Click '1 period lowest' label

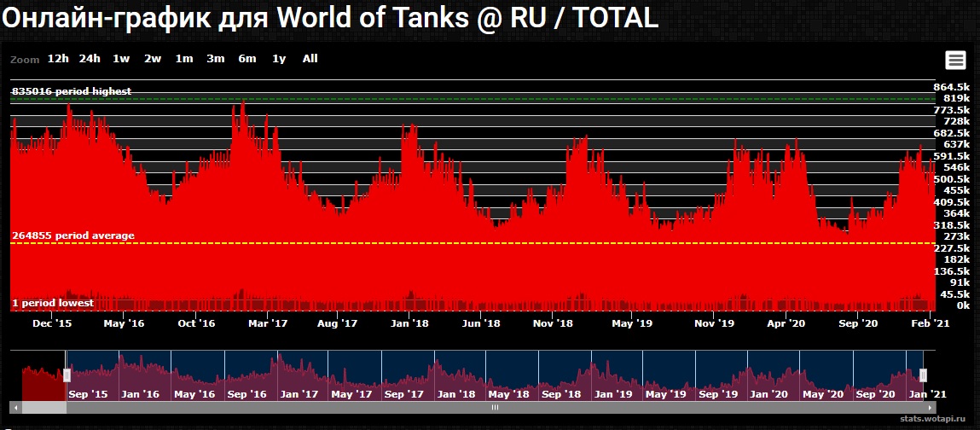[x=53, y=303]
